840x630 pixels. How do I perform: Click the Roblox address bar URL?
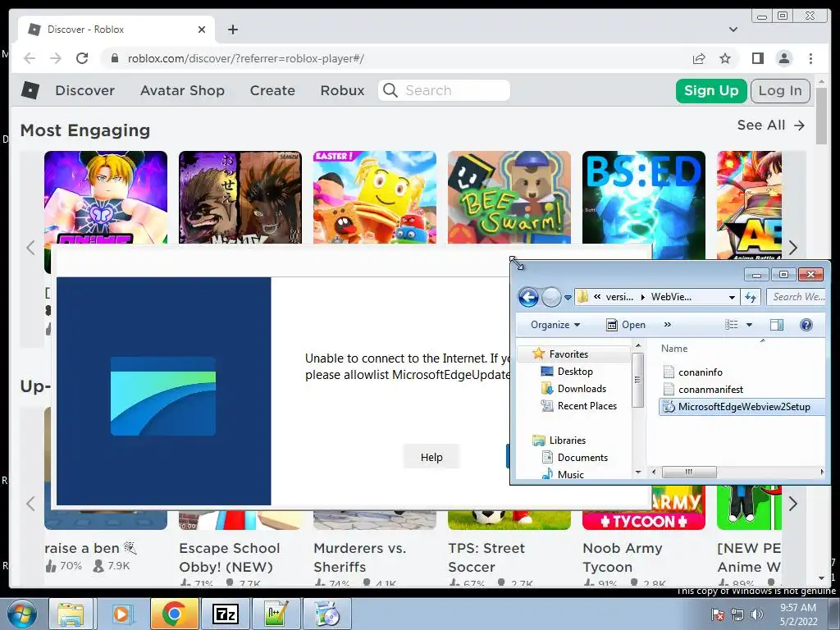point(246,58)
